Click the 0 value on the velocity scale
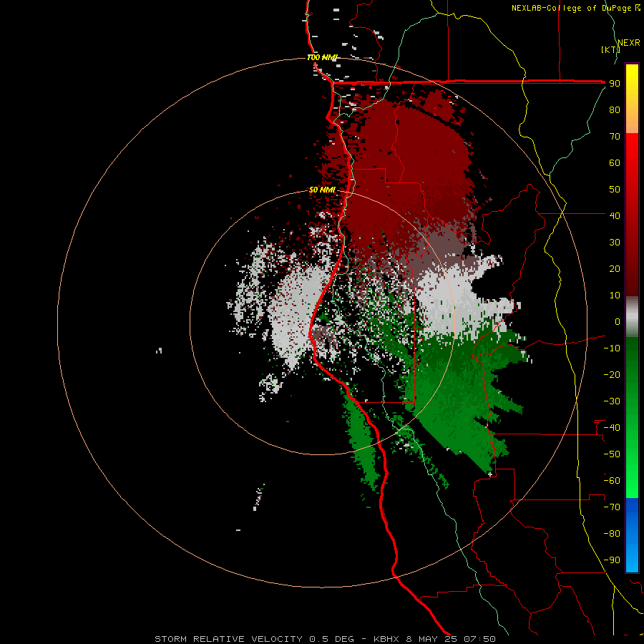Viewport: 644px width, 644px height. (618, 322)
